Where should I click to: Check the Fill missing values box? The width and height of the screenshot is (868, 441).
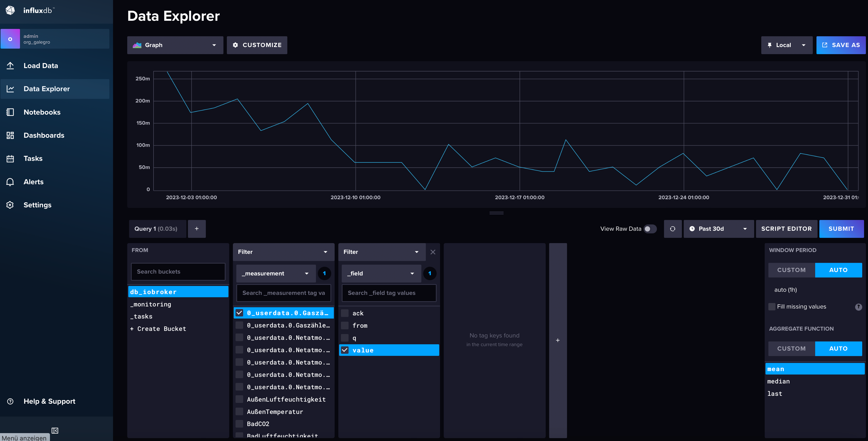(772, 307)
